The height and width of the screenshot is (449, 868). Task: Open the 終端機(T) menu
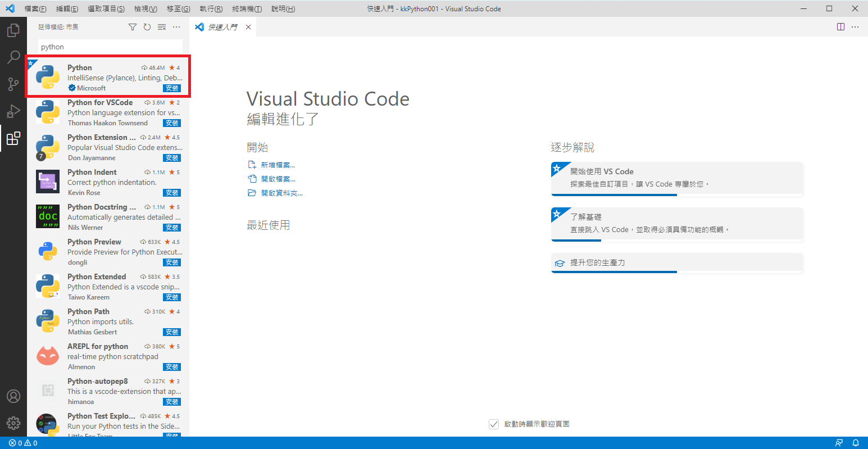[x=247, y=9]
